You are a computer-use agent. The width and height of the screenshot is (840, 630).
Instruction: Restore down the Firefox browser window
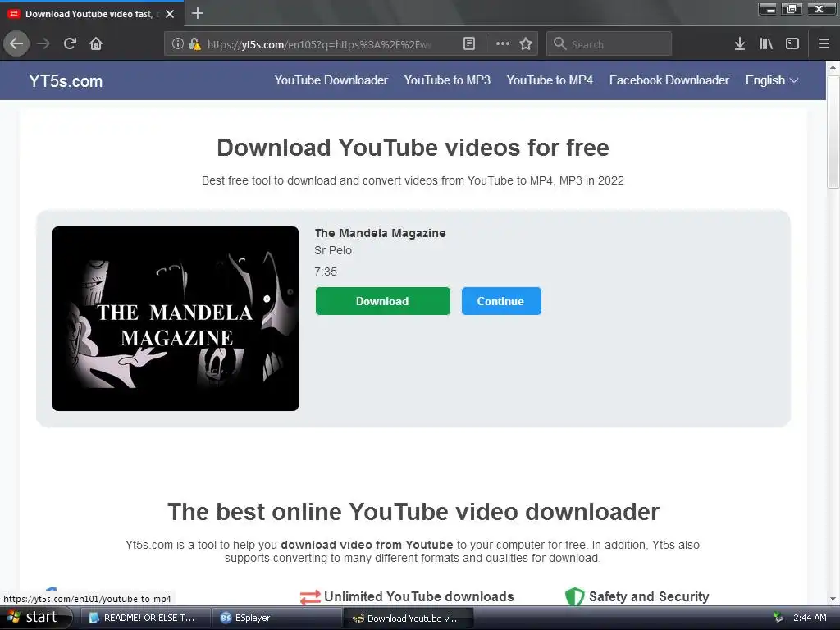point(792,9)
